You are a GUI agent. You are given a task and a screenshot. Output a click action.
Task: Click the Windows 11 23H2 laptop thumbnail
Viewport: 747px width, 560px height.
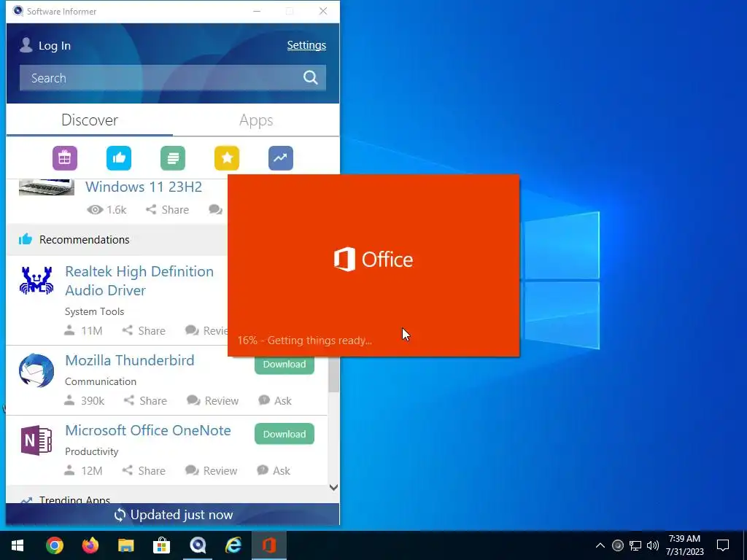tap(46, 187)
